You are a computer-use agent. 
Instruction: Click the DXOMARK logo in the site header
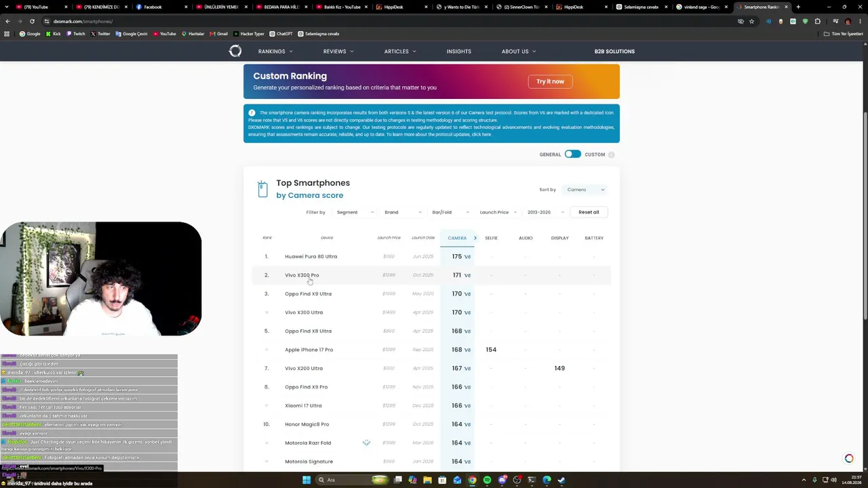coord(235,51)
